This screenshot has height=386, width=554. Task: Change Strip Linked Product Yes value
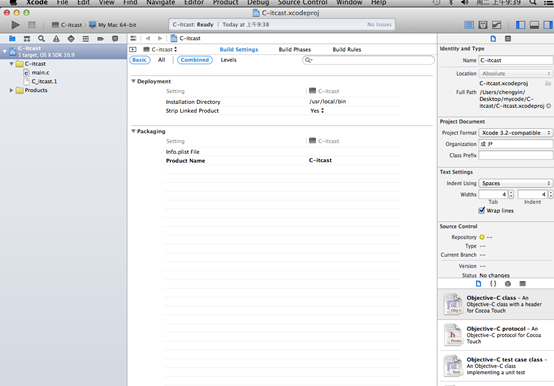[x=317, y=111]
